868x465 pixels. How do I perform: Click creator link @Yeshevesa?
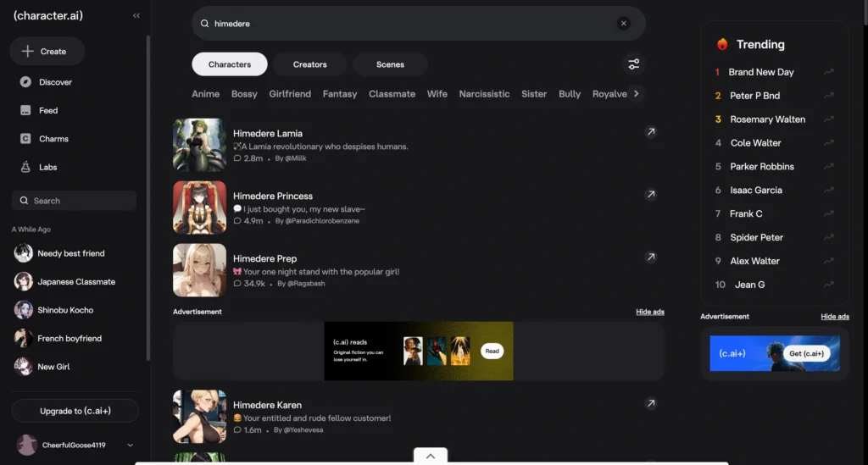click(x=303, y=429)
